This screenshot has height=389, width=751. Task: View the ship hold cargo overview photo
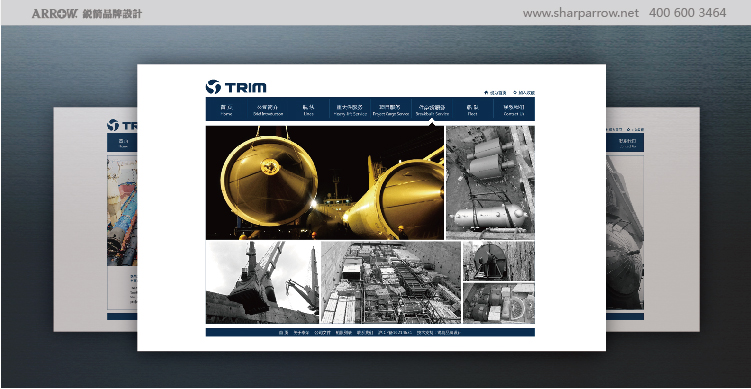click(x=391, y=283)
